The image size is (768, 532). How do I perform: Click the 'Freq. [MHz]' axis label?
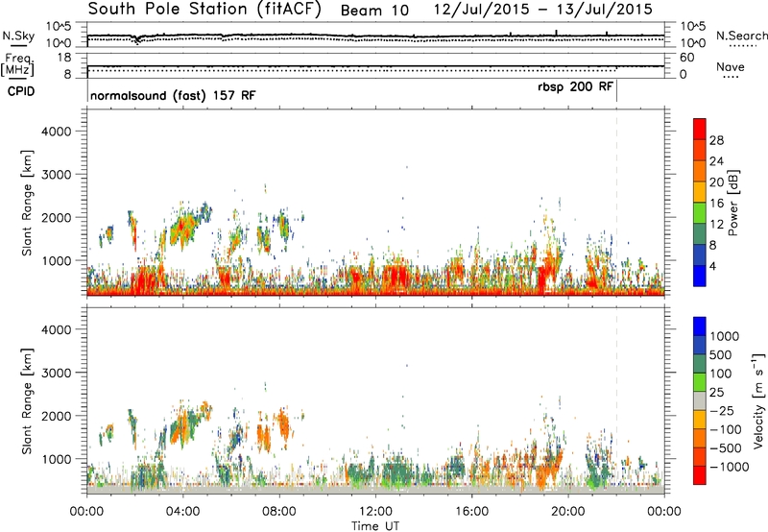tap(17, 64)
